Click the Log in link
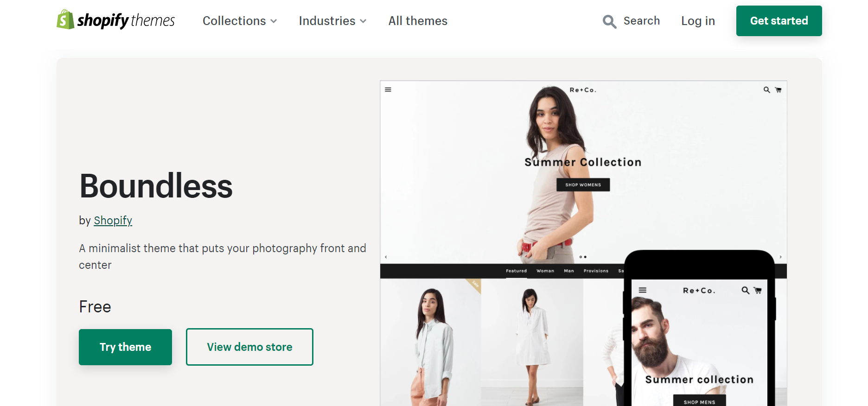The width and height of the screenshot is (868, 406). click(x=698, y=21)
